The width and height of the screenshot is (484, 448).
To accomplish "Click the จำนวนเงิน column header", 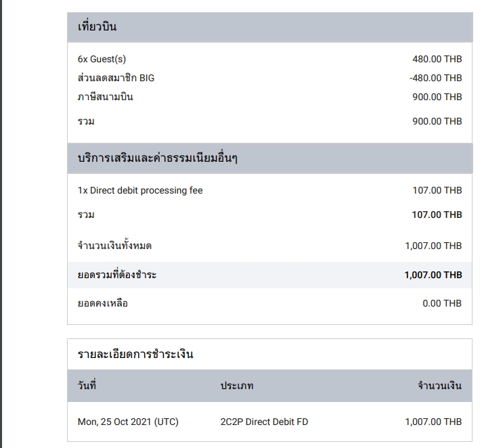I will [439, 386].
